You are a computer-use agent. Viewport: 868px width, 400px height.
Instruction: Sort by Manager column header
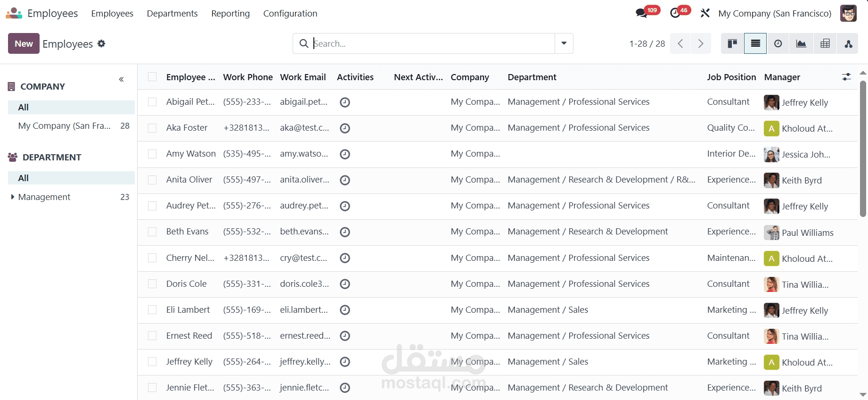tap(782, 77)
